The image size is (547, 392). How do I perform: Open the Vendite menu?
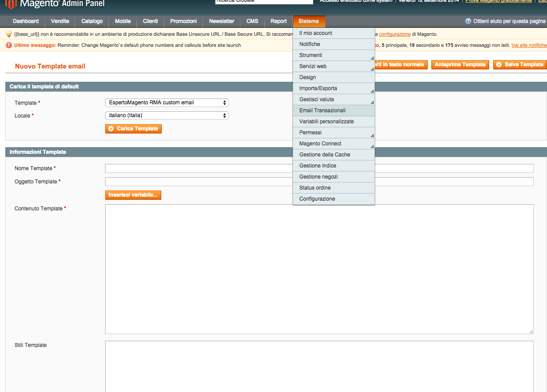click(x=60, y=21)
